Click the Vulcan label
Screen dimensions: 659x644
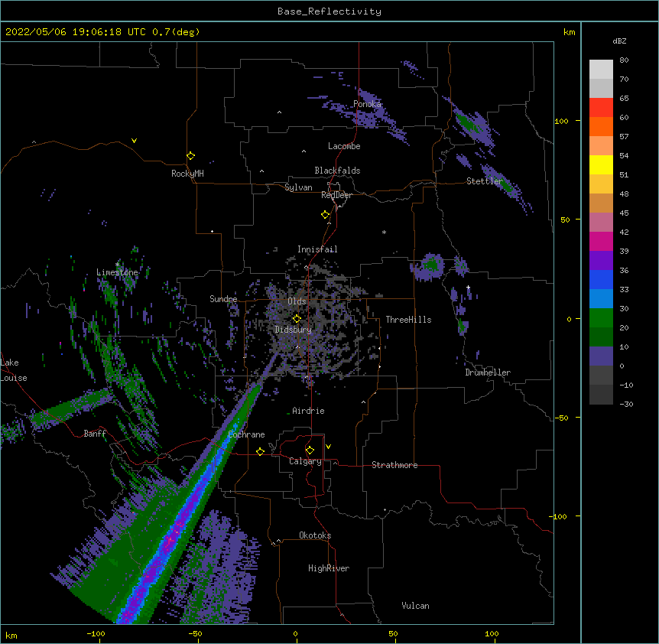click(415, 606)
